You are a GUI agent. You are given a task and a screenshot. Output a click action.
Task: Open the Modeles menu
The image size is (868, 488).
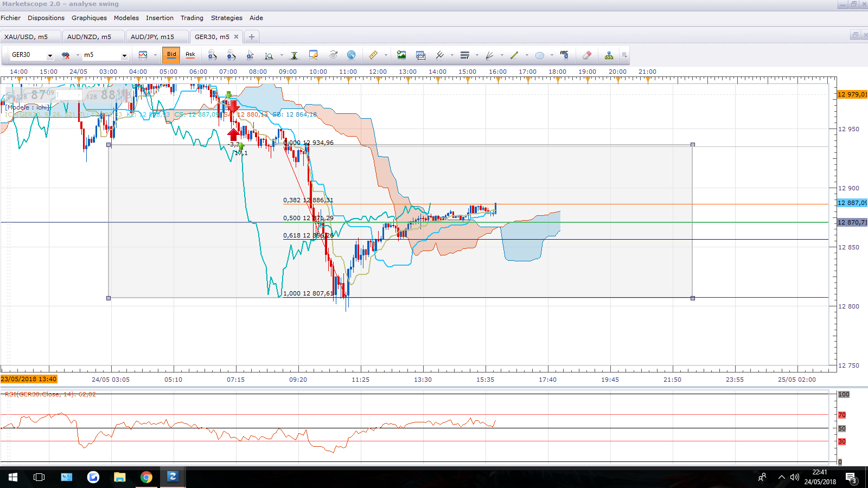pyautogui.click(x=126, y=18)
